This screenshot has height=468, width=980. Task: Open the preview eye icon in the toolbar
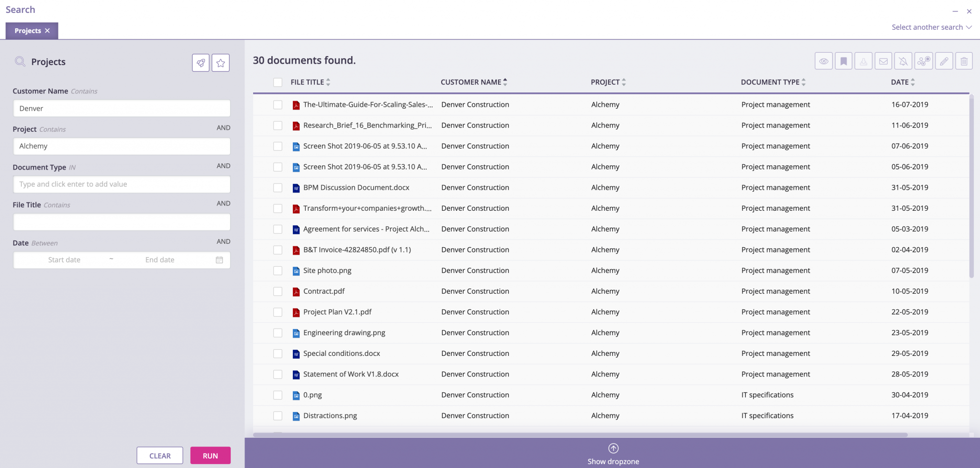pyautogui.click(x=824, y=61)
